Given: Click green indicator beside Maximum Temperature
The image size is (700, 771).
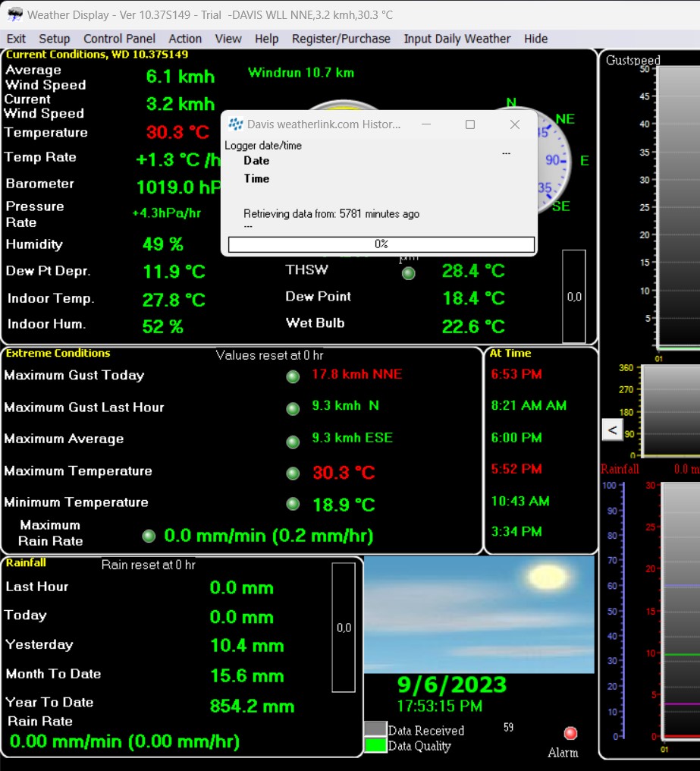Looking at the screenshot, I should pyautogui.click(x=293, y=473).
